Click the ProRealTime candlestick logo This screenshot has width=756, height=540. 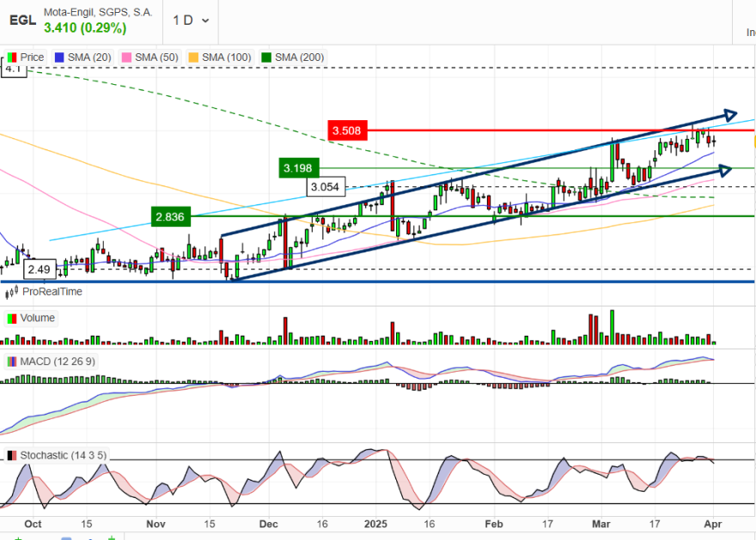coord(11,292)
